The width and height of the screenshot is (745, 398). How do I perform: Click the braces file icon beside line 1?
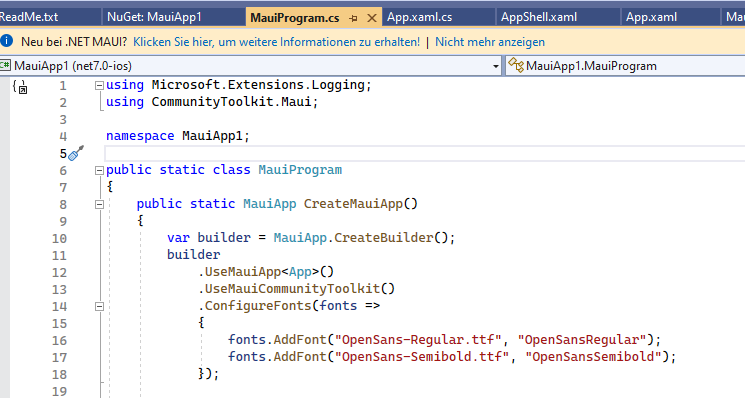click(20, 86)
